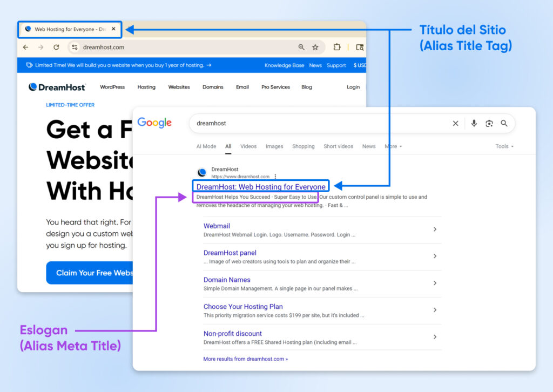Image resolution: width=553 pixels, height=392 pixels.
Task: Open the "Tools" dropdown
Action: pos(502,146)
